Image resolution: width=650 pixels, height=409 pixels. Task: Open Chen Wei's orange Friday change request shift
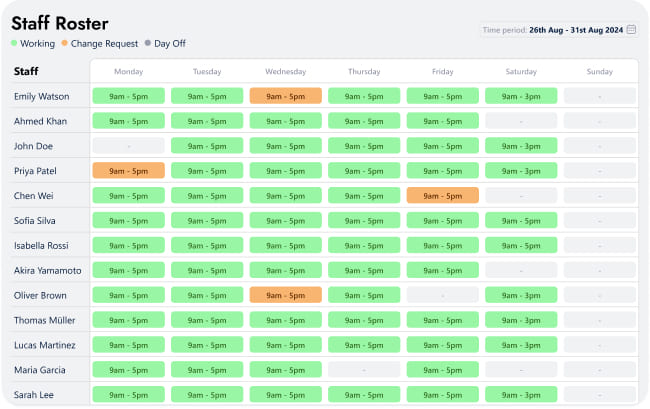(443, 196)
